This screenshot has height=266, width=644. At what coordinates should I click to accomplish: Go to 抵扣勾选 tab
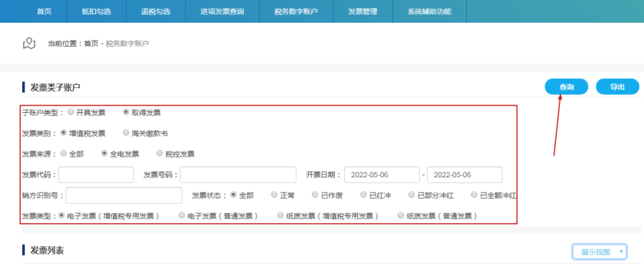point(96,11)
